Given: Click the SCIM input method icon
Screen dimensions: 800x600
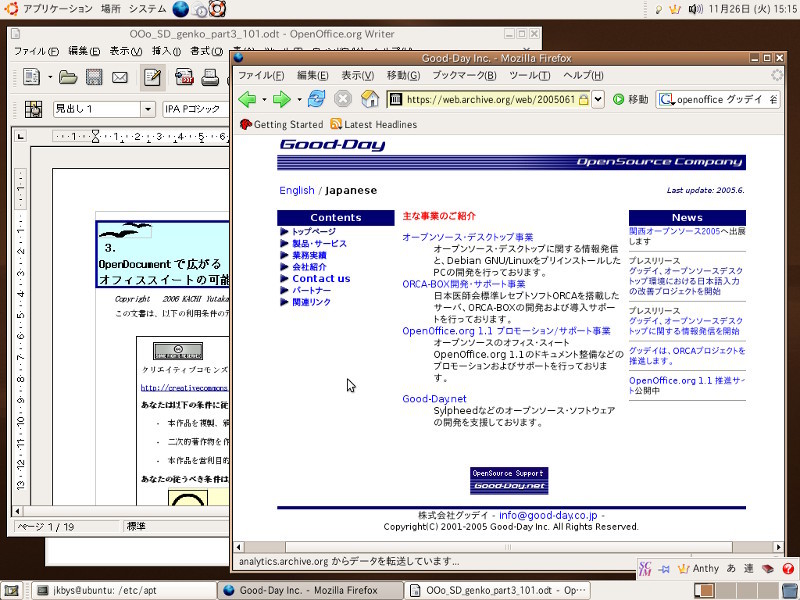Looking at the screenshot, I should click(645, 568).
